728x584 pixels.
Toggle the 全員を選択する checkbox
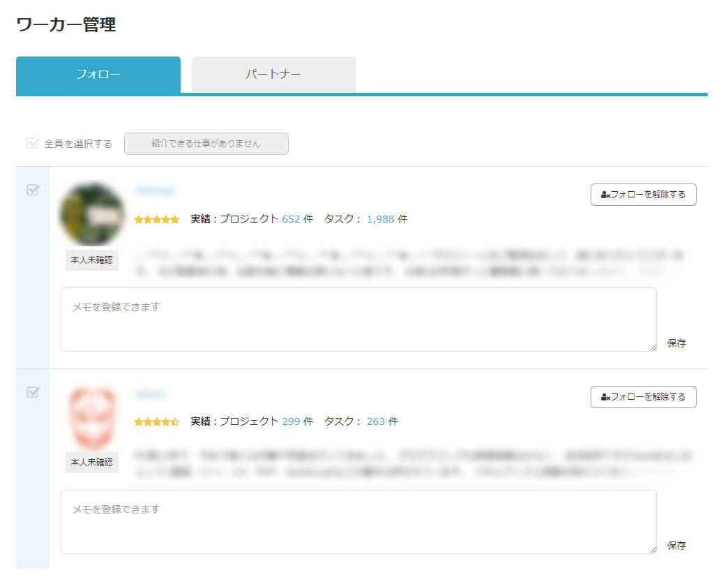33,143
